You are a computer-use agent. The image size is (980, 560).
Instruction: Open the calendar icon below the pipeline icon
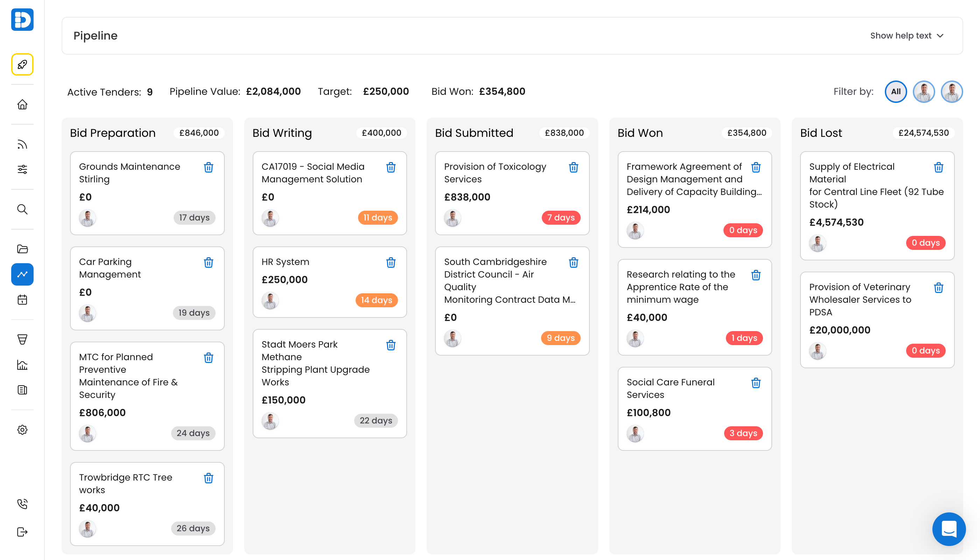point(22,300)
